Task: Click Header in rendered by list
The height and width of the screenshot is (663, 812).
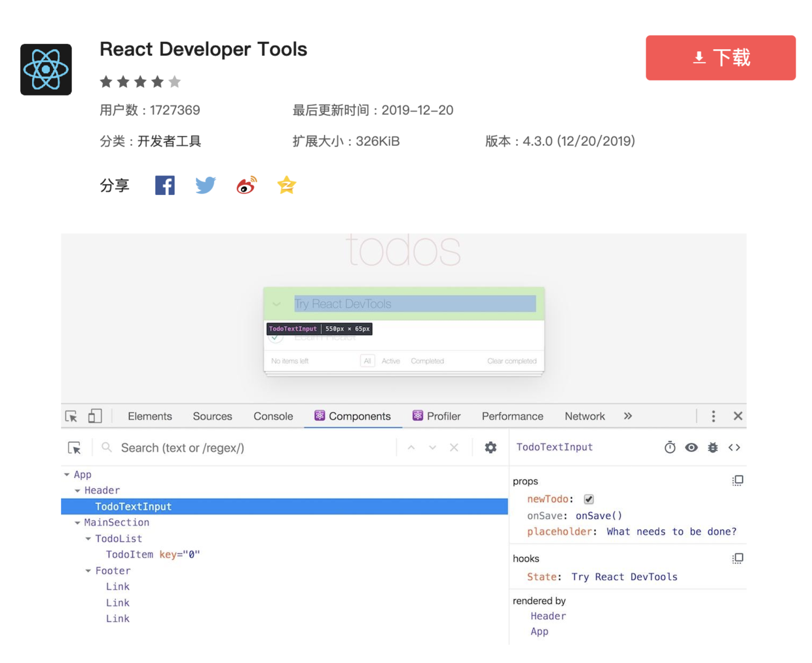Action: [548, 616]
